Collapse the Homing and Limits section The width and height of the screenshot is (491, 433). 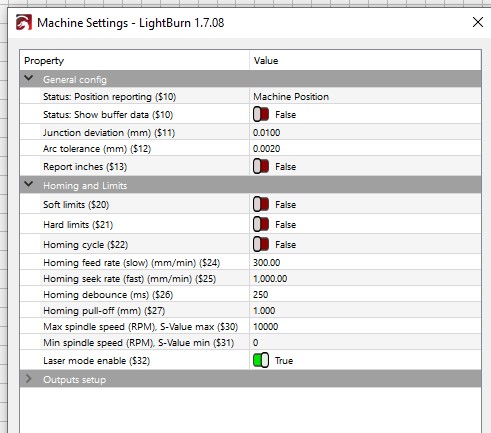pos(29,184)
